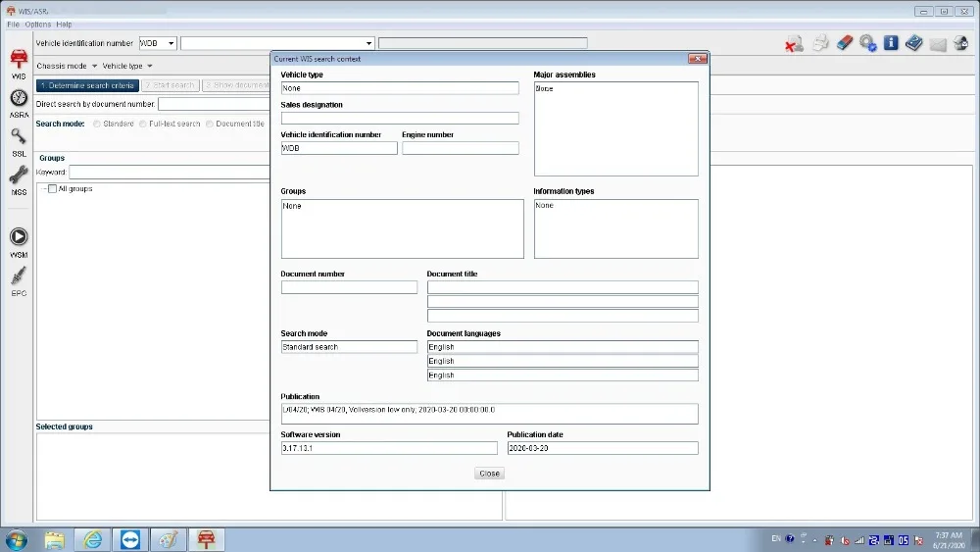Open the Vehicle type dropdown

point(127,66)
